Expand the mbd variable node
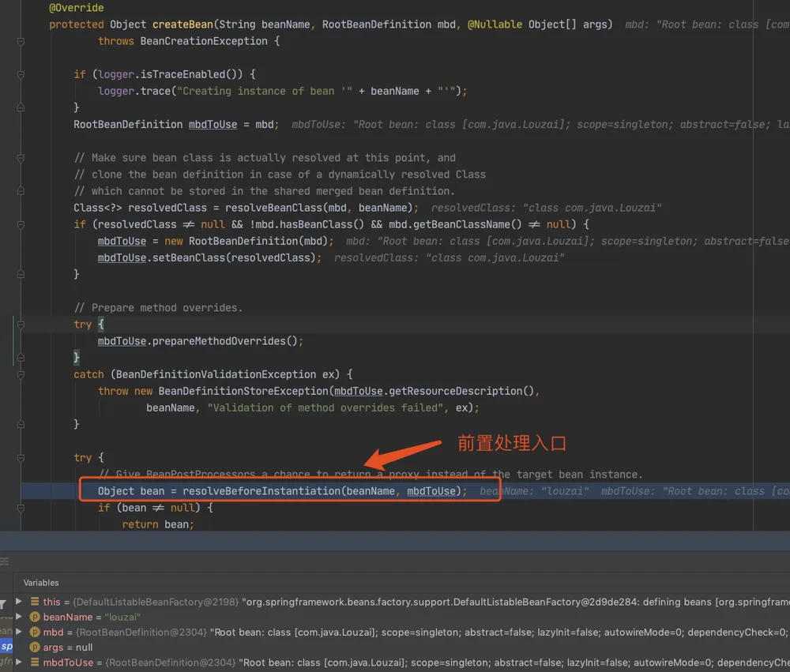 [19, 632]
